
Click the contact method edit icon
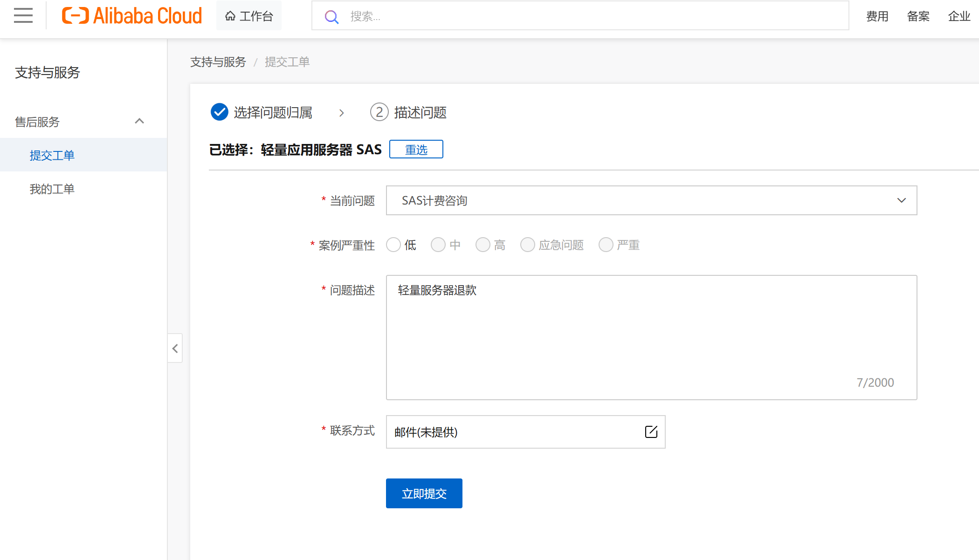pos(651,432)
